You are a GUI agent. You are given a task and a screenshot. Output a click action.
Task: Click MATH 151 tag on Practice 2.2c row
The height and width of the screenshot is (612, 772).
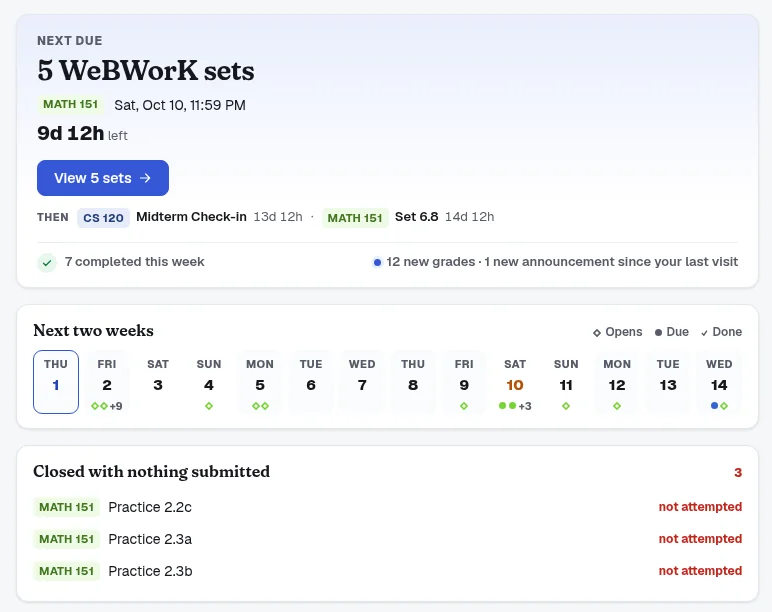click(66, 507)
